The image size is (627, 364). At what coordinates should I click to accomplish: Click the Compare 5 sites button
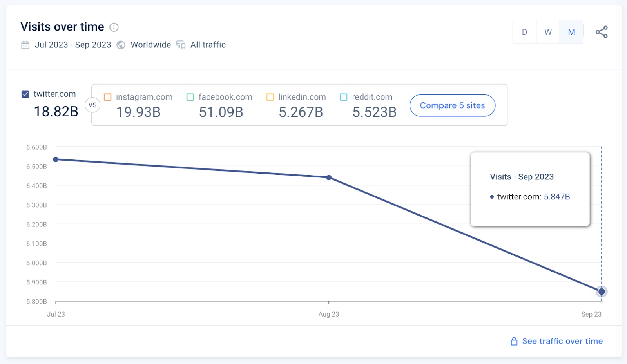click(453, 105)
